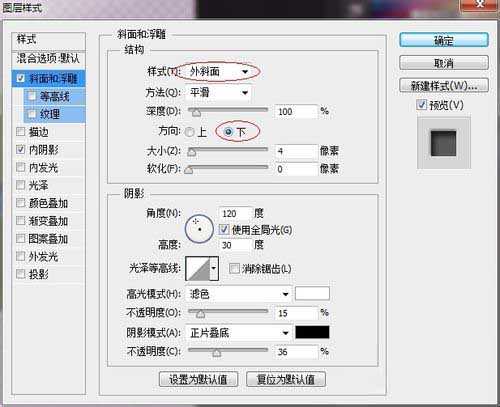
Task: Enable the 等高线 checkbox
Action: click(32, 96)
